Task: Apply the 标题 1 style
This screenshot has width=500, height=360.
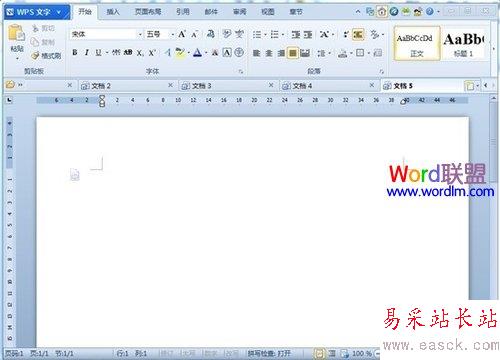Action: pos(463,44)
